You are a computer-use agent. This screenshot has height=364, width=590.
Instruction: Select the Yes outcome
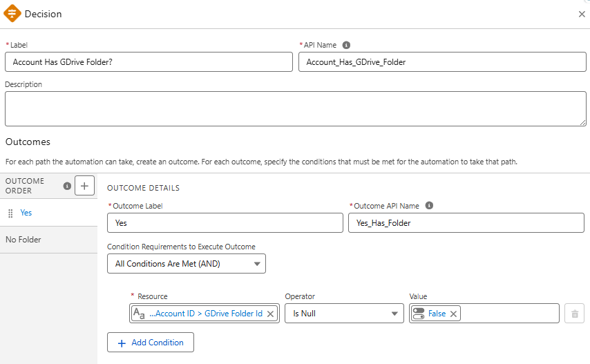26,213
